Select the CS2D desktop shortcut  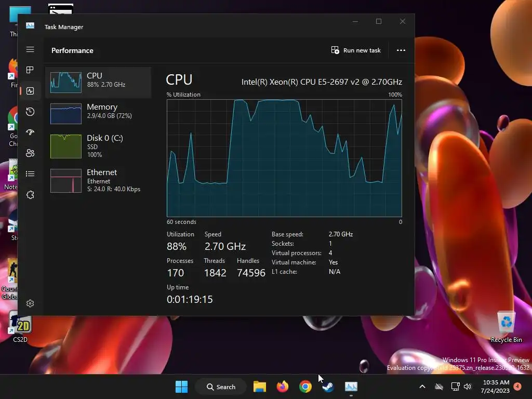pyautogui.click(x=20, y=328)
